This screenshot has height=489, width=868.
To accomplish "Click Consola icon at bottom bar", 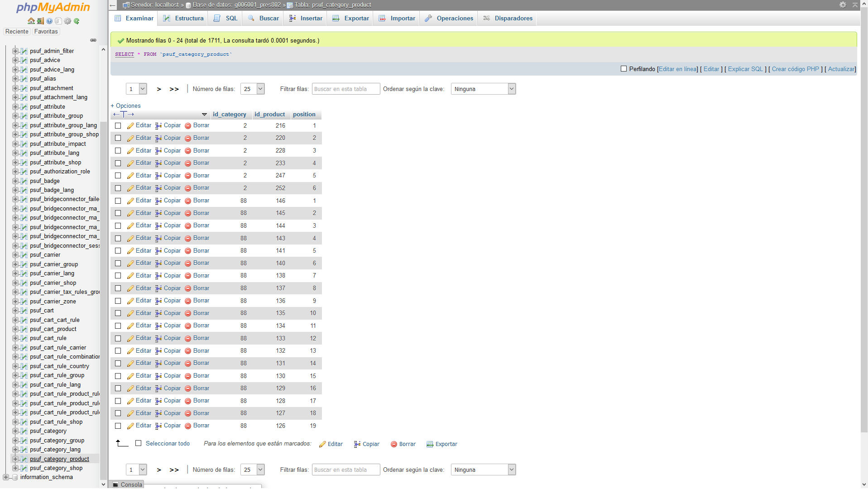I will tap(115, 484).
